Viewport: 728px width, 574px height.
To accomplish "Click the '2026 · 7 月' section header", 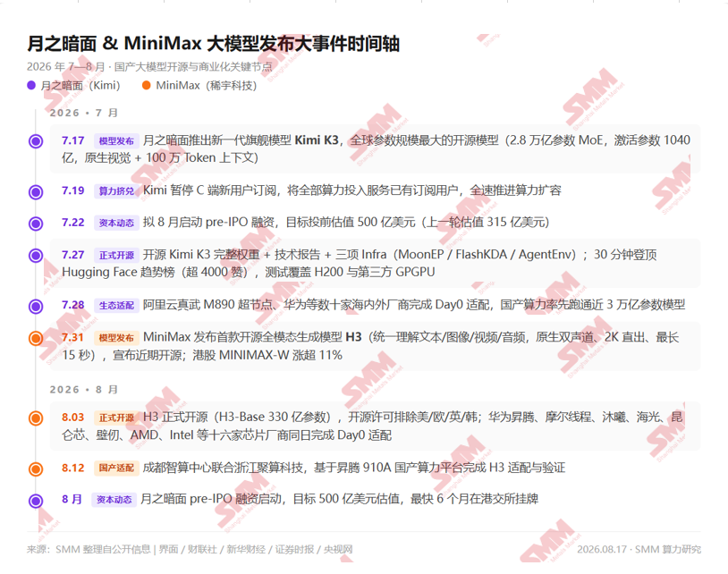I will pyautogui.click(x=83, y=113).
